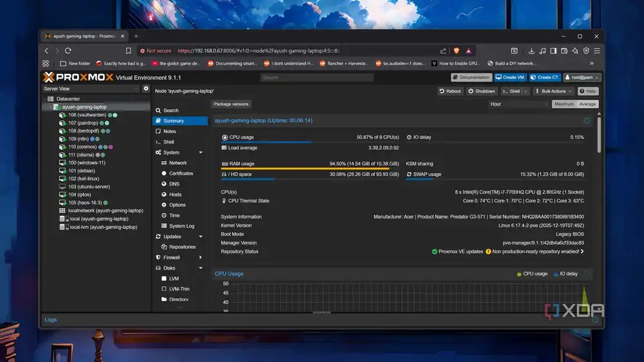Image resolution: width=644 pixels, height=362 pixels.
Task: Click the Brave Rewards triangle icon
Action: coord(469,50)
